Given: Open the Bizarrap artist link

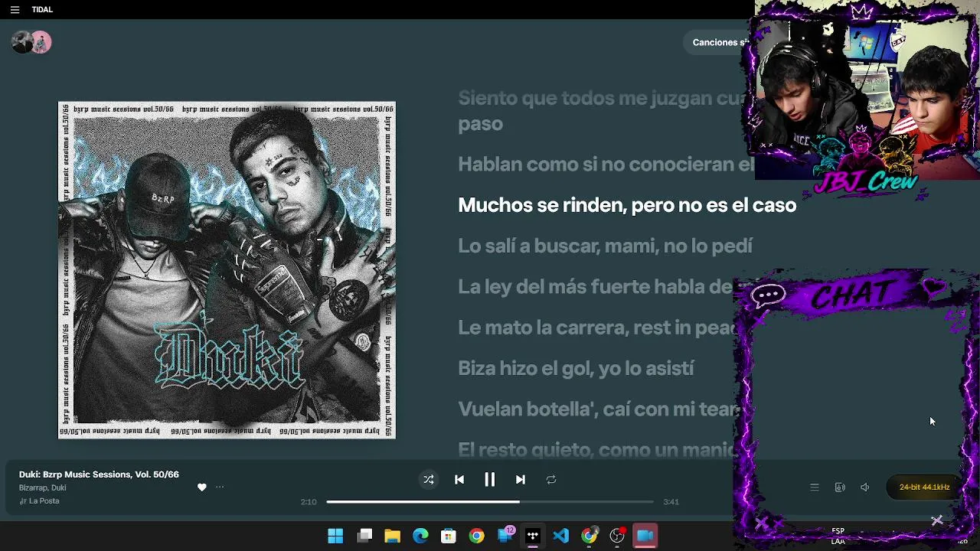Looking at the screenshot, I should click(33, 488).
